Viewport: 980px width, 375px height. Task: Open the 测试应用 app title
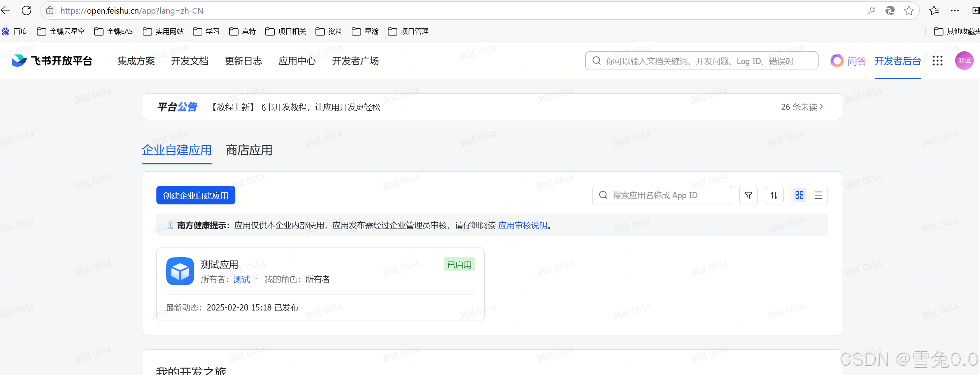point(219,265)
